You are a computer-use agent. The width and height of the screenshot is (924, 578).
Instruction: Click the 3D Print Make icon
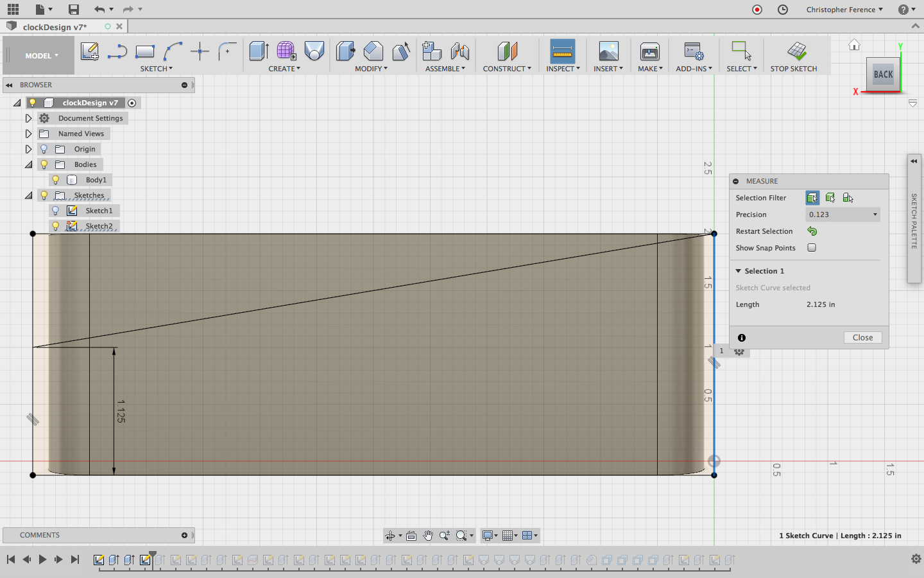tap(650, 51)
